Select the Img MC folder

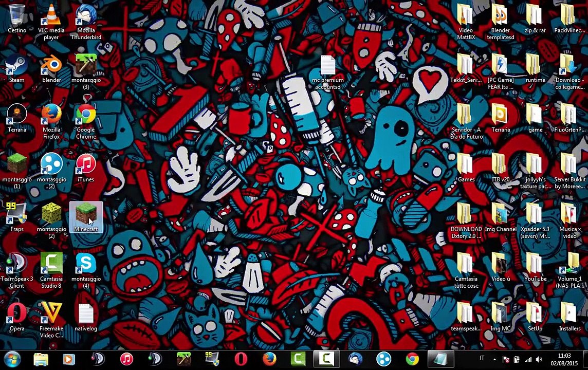(x=500, y=317)
